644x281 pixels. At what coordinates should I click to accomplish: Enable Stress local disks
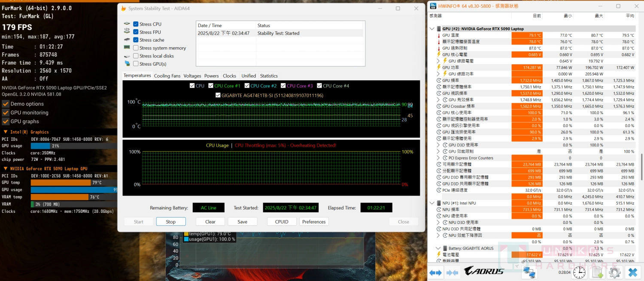tap(136, 56)
